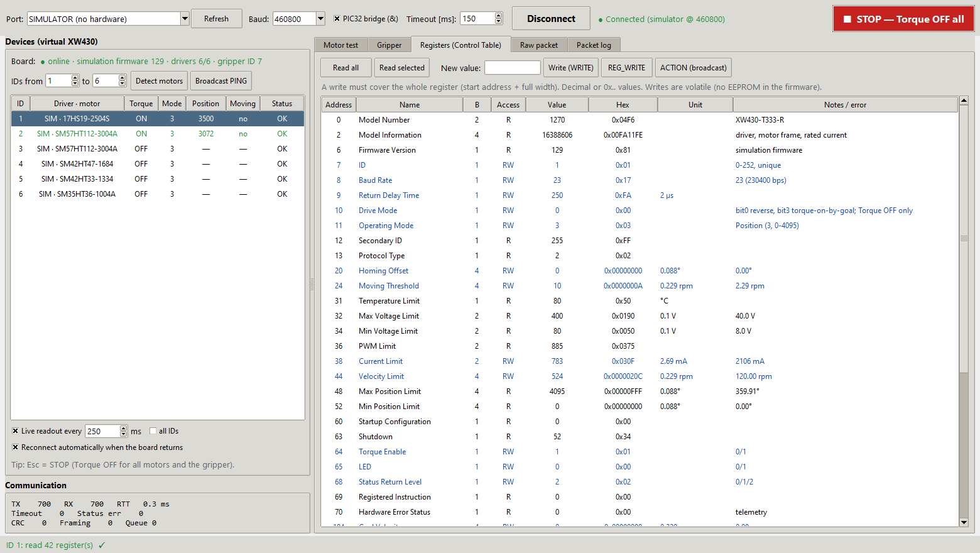This screenshot has height=553, width=980.
Task: Open the Baud rate dropdown arrow
Action: pyautogui.click(x=320, y=19)
